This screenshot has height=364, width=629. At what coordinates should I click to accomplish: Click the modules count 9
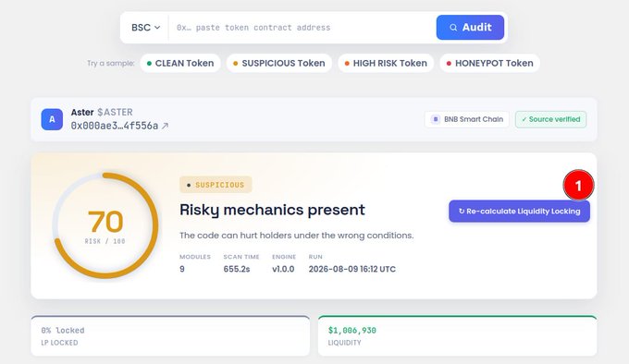click(x=182, y=269)
